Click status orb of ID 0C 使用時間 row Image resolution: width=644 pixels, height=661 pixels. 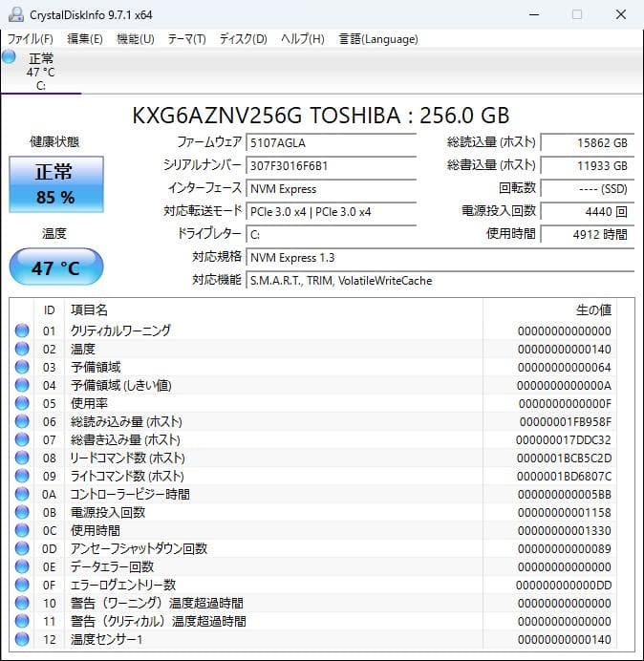[22, 530]
